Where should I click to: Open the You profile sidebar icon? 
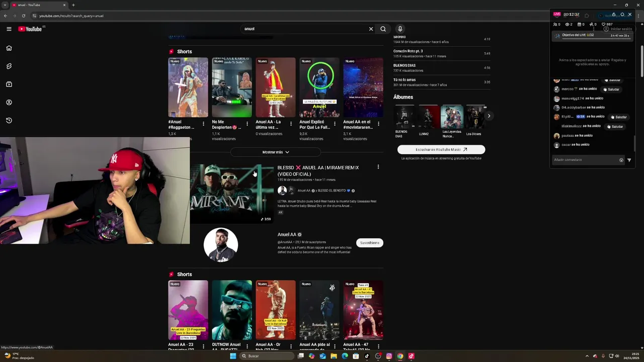pyautogui.click(x=9, y=103)
